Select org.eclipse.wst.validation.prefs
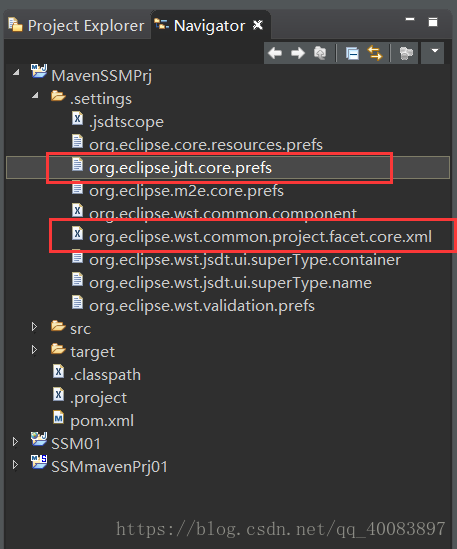 [202, 306]
